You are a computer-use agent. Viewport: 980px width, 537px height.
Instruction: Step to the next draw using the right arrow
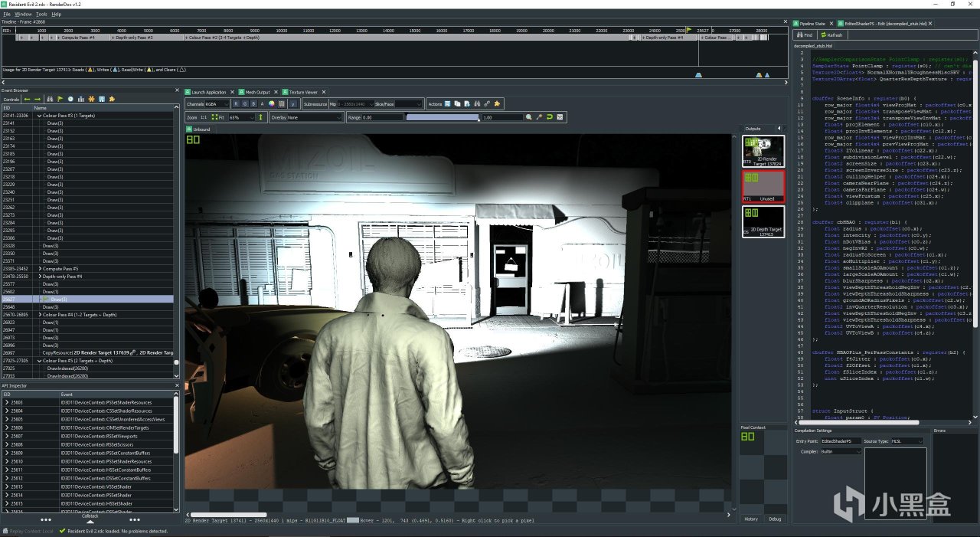pos(38,99)
